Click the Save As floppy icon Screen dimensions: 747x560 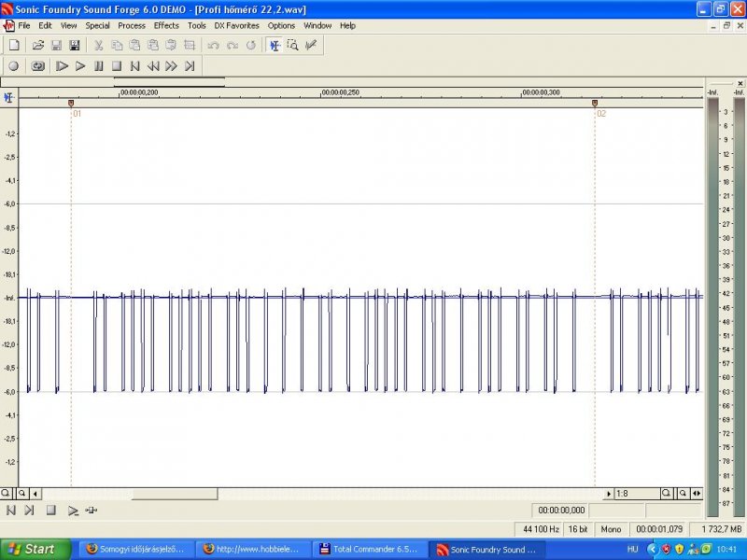(x=75, y=45)
